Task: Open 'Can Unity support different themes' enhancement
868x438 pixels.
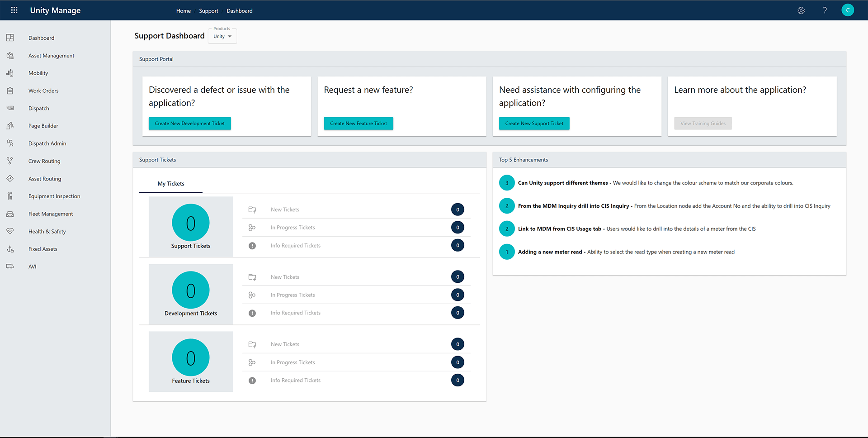Action: (563, 183)
